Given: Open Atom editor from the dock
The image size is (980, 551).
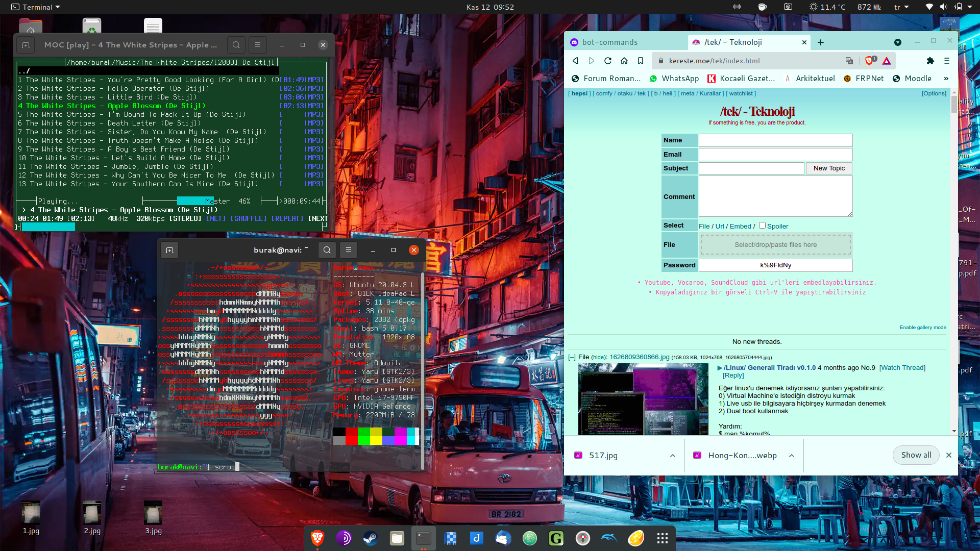Looking at the screenshot, I should click(x=529, y=538).
